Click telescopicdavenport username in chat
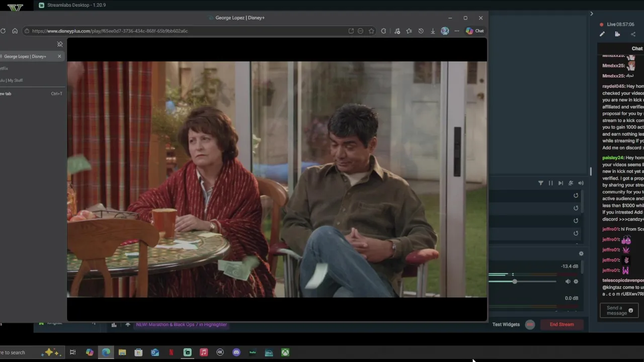The image size is (644, 362). point(623,280)
